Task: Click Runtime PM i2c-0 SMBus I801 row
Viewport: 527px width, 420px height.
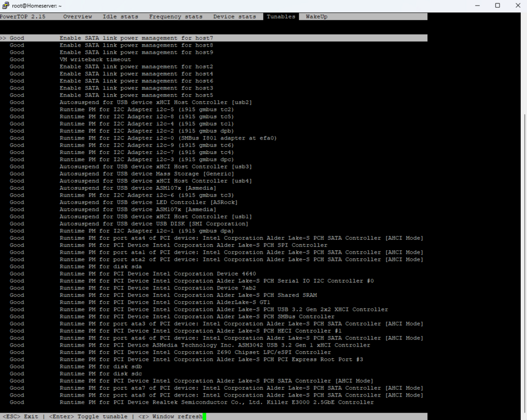Action: pyautogui.click(x=143, y=138)
